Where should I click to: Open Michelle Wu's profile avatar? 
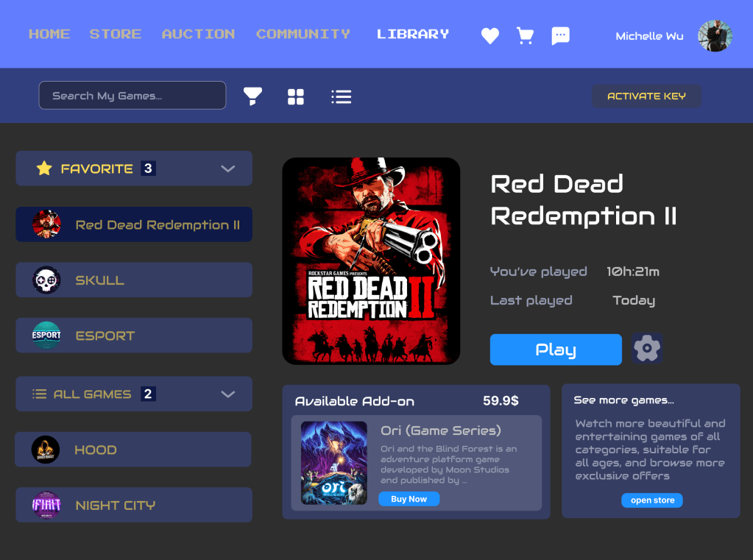pos(713,35)
